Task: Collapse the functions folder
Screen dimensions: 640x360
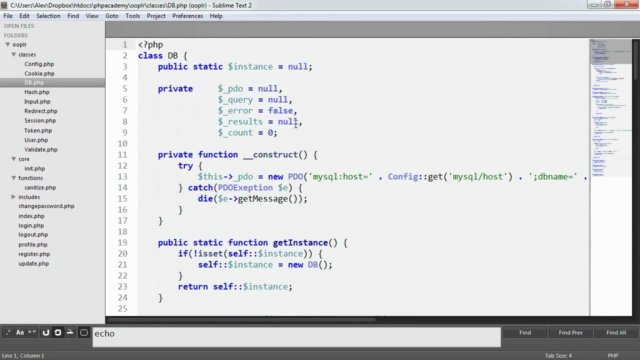Action: (x=14, y=178)
